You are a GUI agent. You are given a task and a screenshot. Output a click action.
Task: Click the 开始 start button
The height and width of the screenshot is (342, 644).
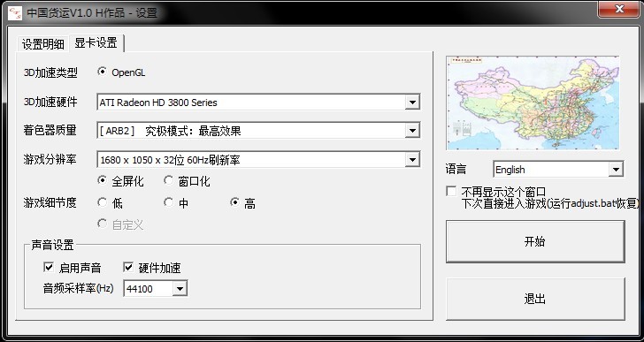click(535, 241)
